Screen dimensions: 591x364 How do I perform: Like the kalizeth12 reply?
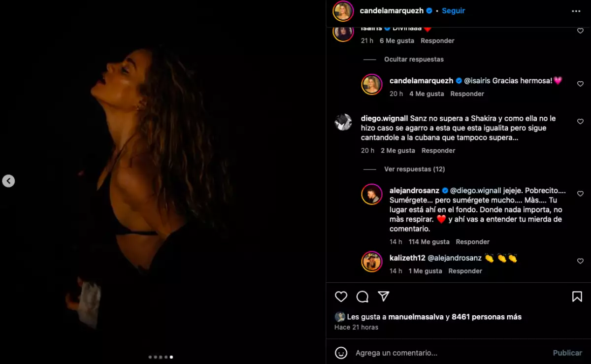[x=580, y=261]
